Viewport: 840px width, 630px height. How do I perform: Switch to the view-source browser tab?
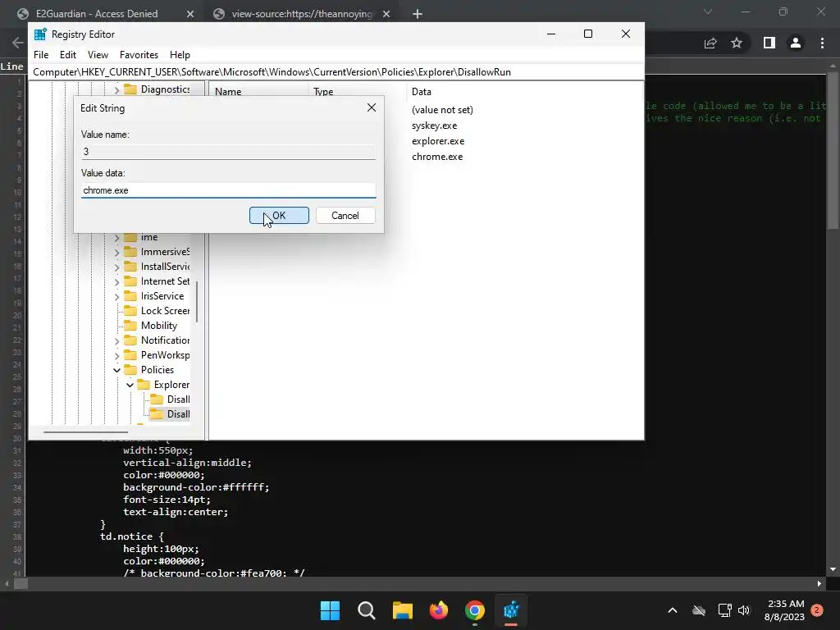[302, 14]
